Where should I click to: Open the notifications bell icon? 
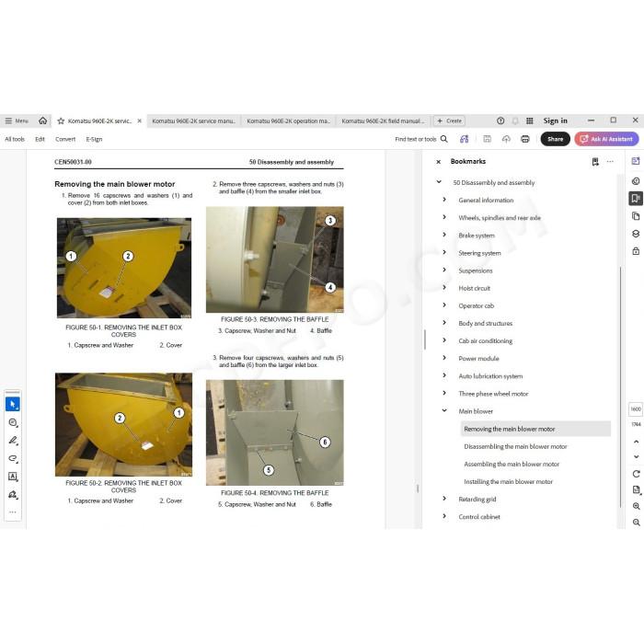515,121
